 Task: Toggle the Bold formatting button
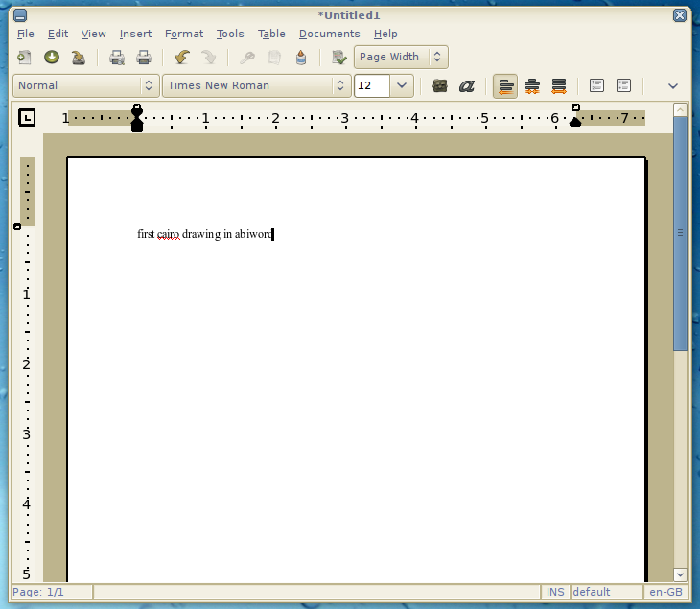(440, 85)
